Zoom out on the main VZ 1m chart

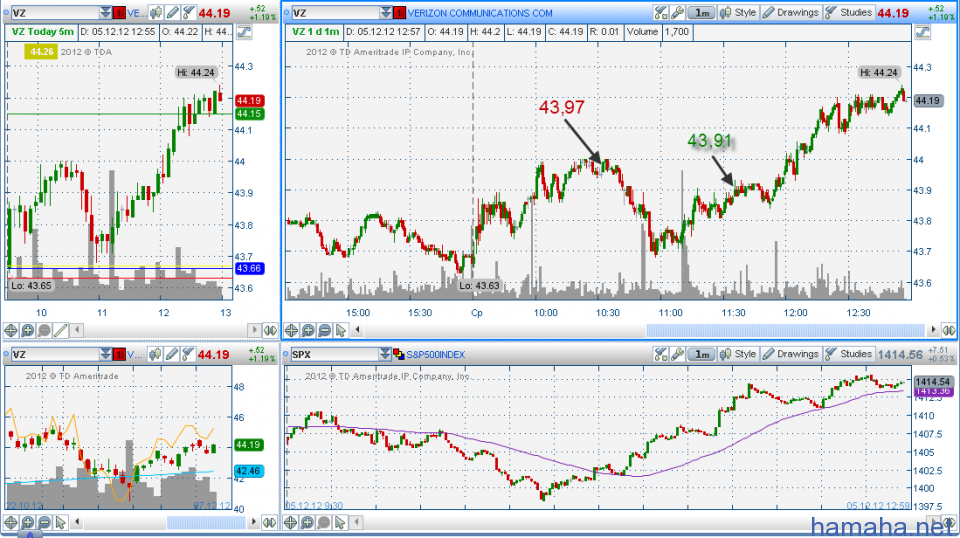(324, 331)
